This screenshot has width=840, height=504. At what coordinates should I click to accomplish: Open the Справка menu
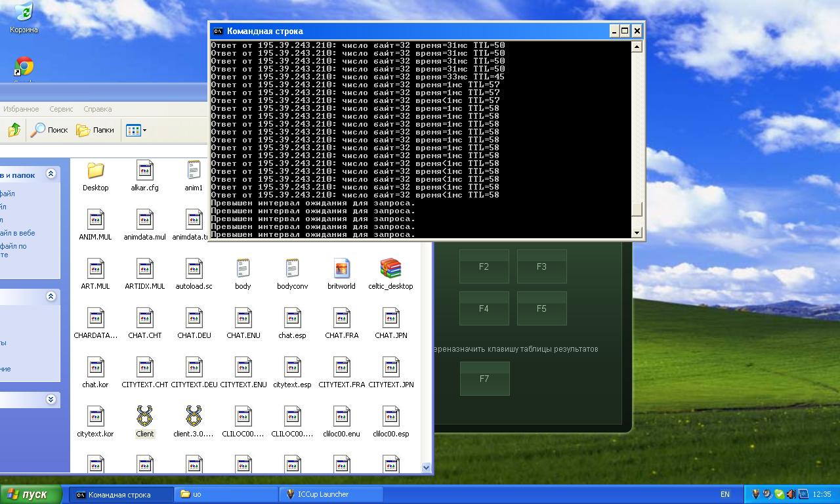(x=98, y=109)
